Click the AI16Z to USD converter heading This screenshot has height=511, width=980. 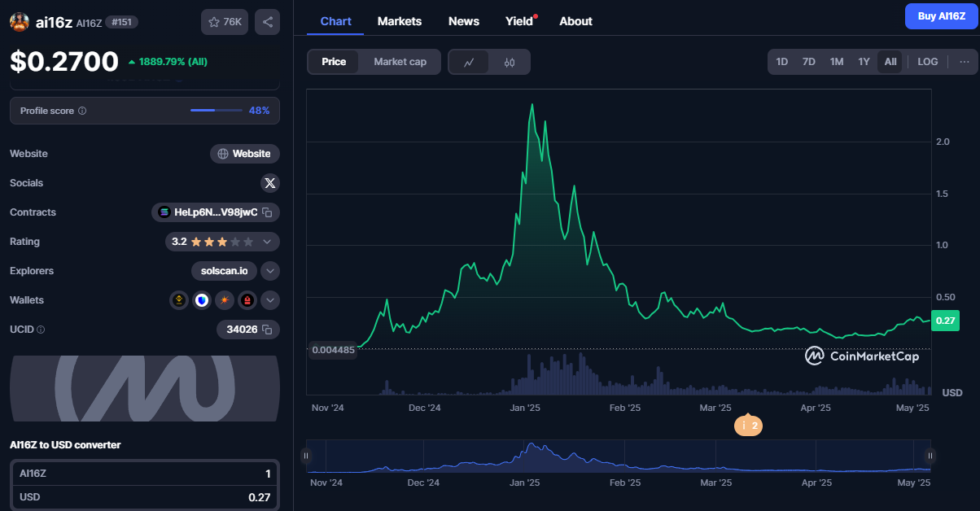[x=65, y=445]
